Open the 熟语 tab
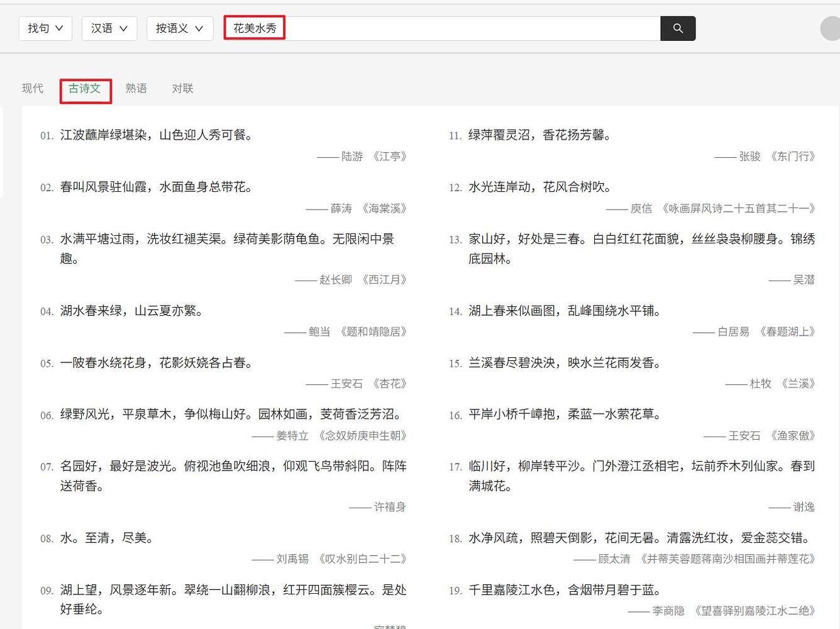Image resolution: width=840 pixels, height=629 pixels. tap(136, 88)
